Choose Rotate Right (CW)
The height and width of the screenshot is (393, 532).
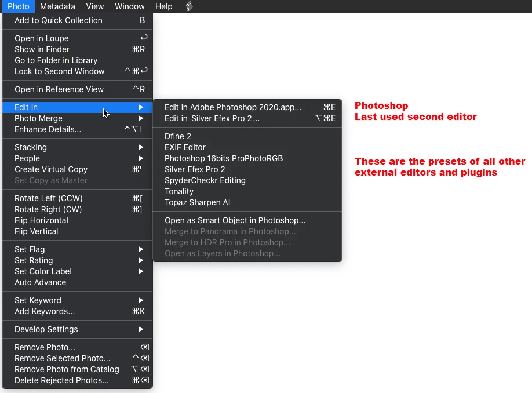click(77, 209)
